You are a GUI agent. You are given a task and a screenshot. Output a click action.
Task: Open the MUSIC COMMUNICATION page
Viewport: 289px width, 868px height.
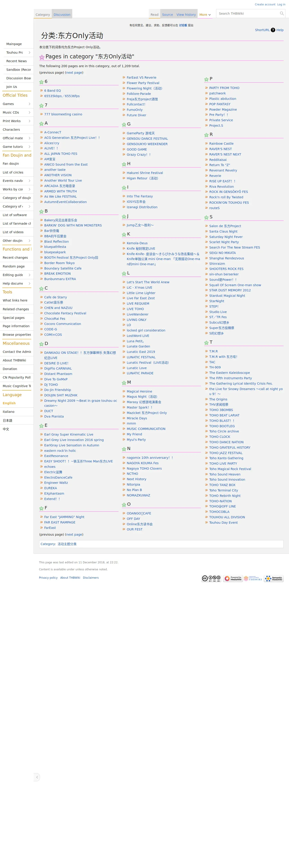(x=146, y=429)
